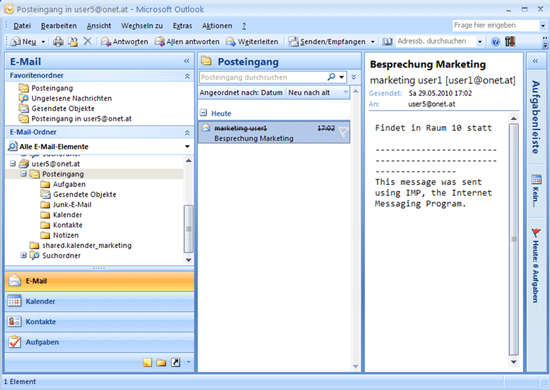Open the Ansicht menu

99,26
